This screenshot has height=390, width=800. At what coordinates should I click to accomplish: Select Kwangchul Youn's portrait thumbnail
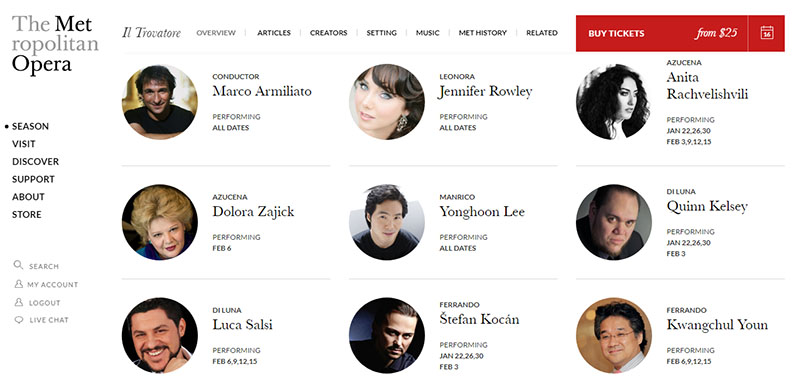614,335
